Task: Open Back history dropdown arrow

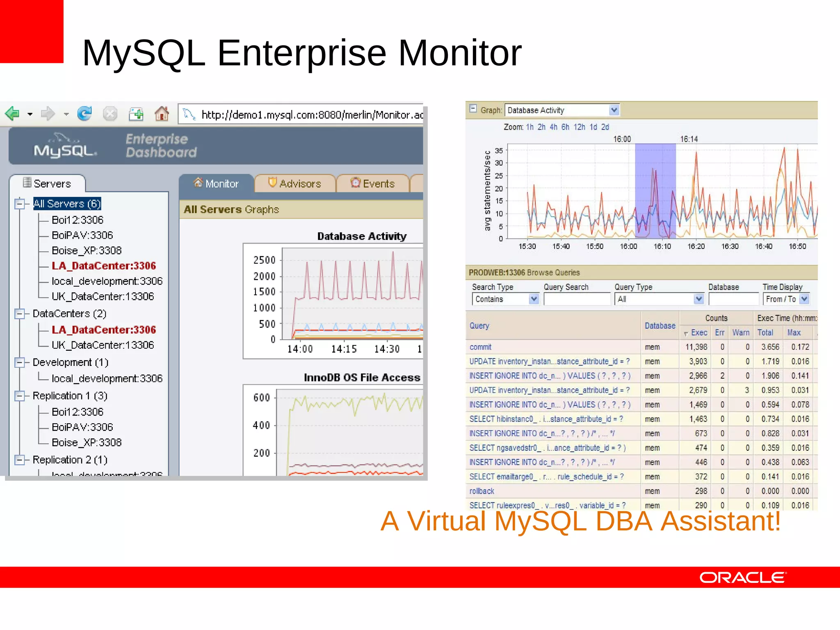Action: (30, 114)
